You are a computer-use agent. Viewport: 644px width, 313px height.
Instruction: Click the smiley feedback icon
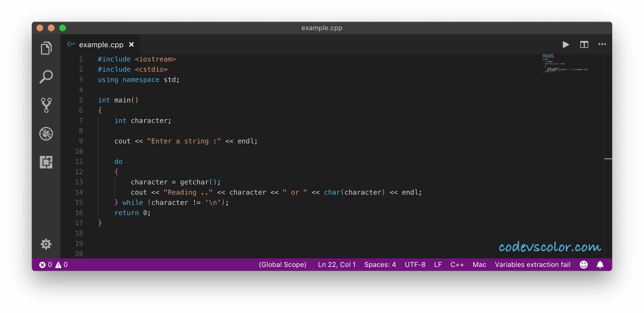(x=583, y=265)
